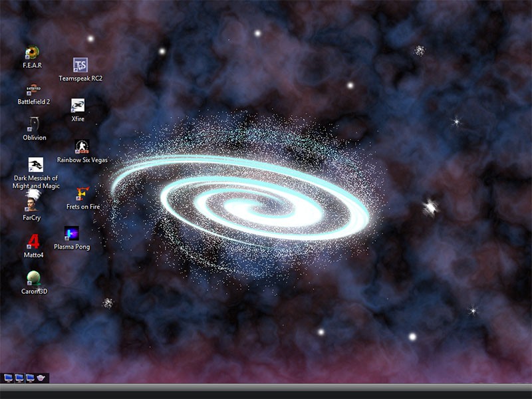Select the red Matto4 icon

coord(33,241)
